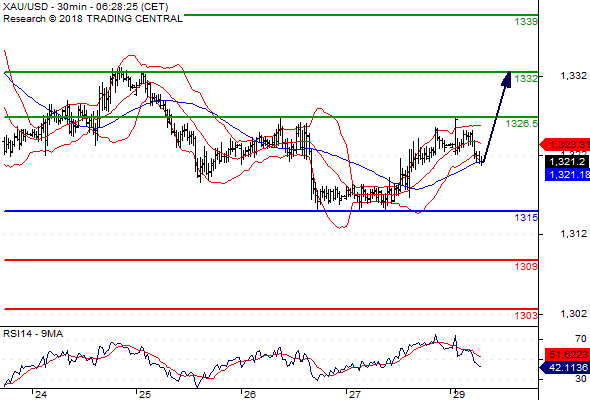
Task: Click the blue 1315 support label
Action: pyautogui.click(x=526, y=217)
